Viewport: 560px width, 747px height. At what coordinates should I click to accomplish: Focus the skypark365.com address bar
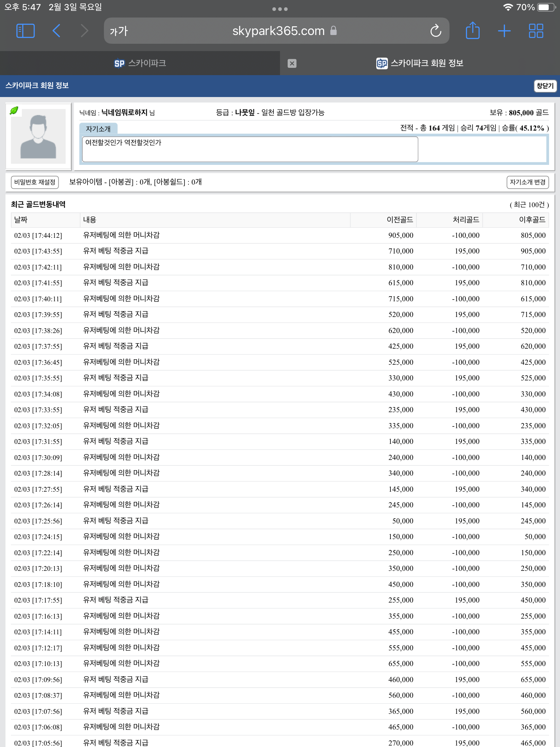[276, 31]
